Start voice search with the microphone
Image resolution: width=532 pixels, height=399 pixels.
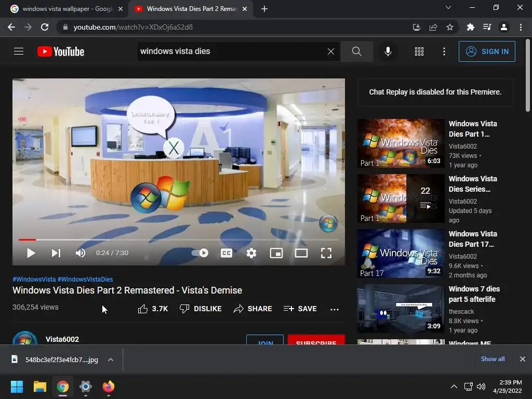pos(388,51)
